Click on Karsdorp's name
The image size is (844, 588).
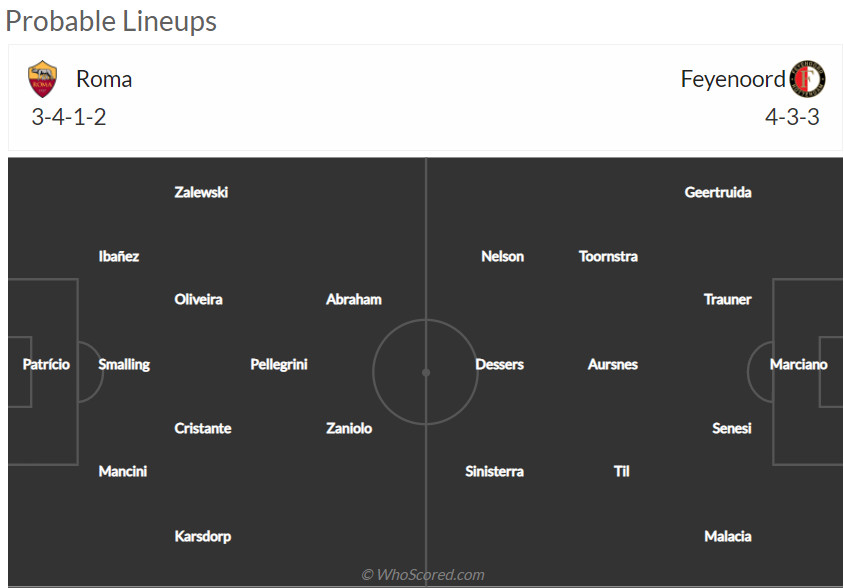pos(203,536)
